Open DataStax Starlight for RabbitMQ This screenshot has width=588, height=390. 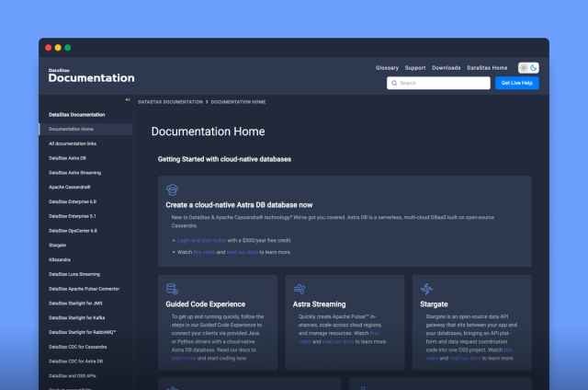[82, 332]
